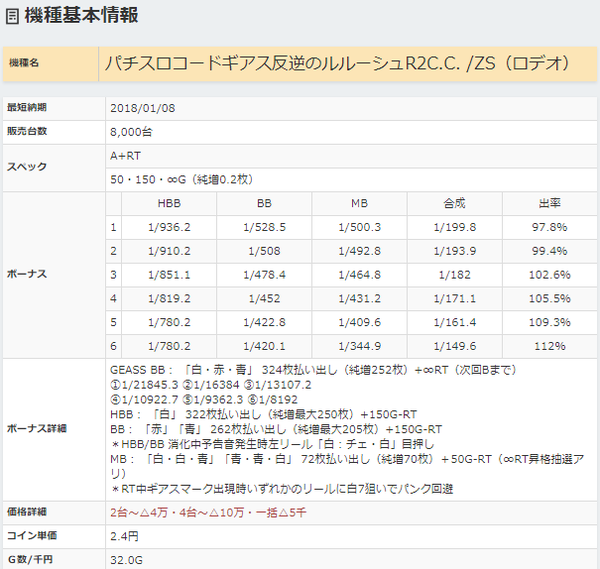Select setting 2 MB value 1/492.8
The height and width of the screenshot is (569, 600).
pos(359,251)
